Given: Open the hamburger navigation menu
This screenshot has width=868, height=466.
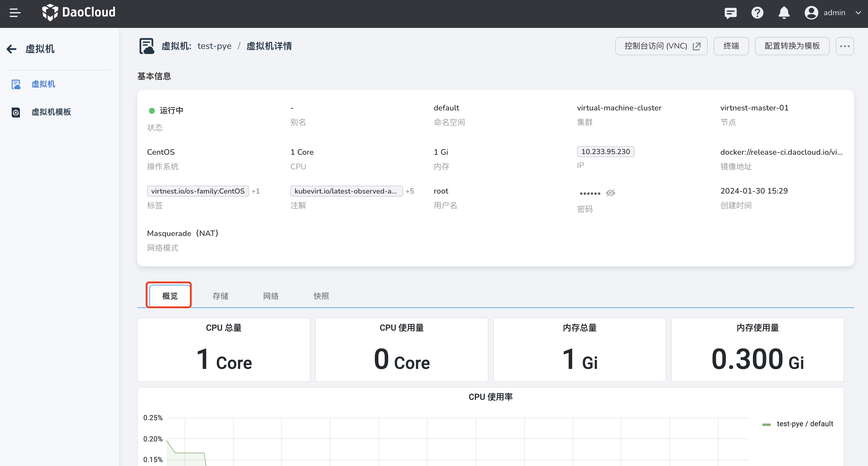Looking at the screenshot, I should point(15,13).
